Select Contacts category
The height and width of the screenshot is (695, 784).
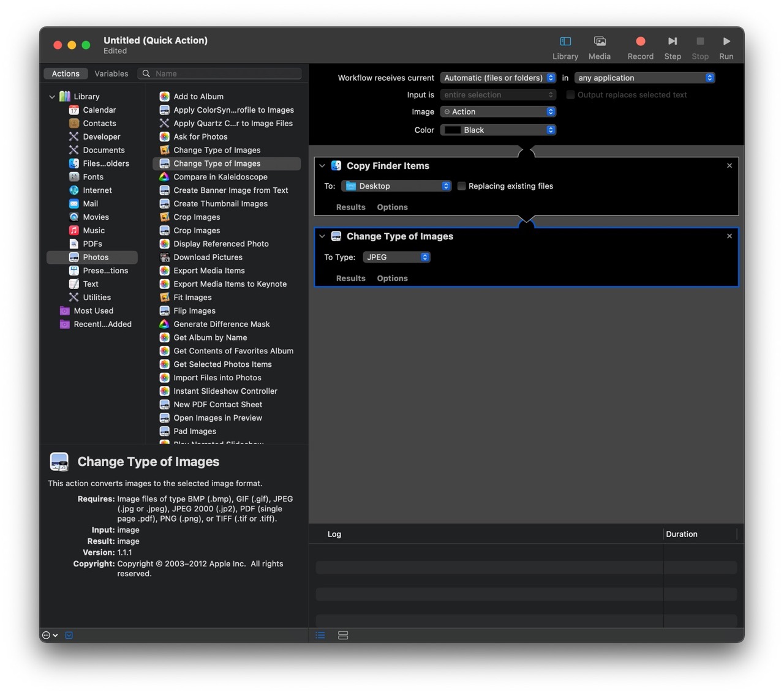pos(92,123)
